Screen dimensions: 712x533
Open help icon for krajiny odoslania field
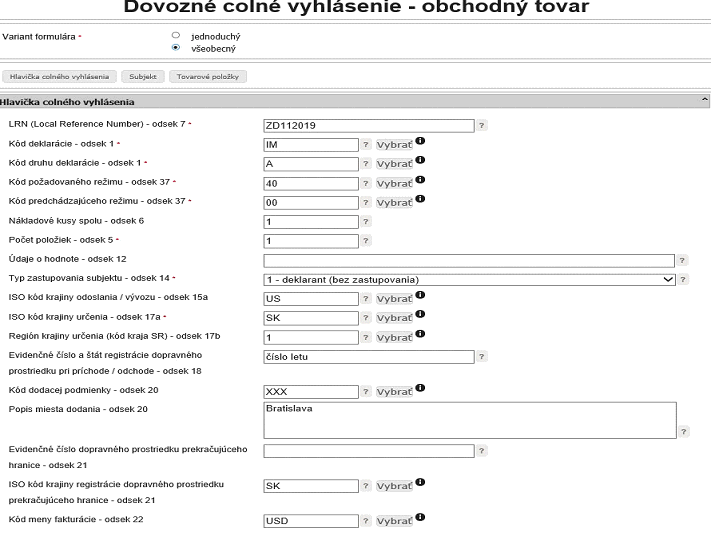[366, 298]
